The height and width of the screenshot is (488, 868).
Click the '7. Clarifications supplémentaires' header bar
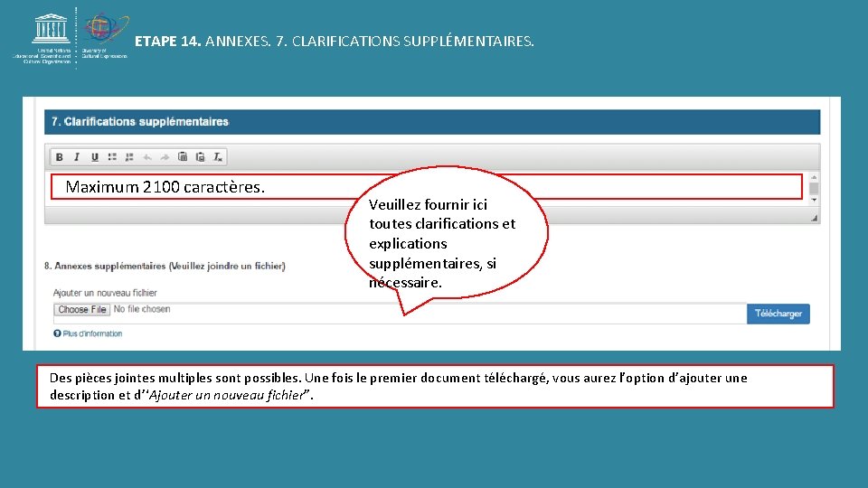pos(432,122)
